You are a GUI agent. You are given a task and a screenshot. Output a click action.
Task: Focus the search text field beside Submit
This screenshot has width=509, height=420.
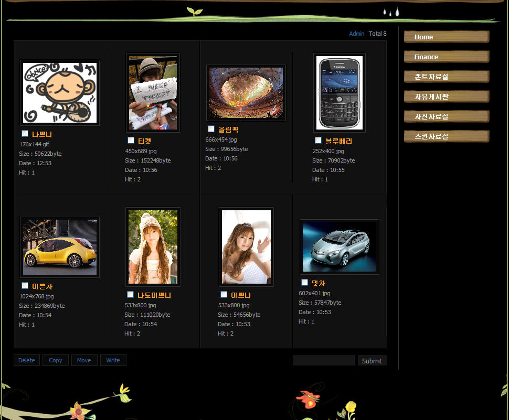(324, 361)
